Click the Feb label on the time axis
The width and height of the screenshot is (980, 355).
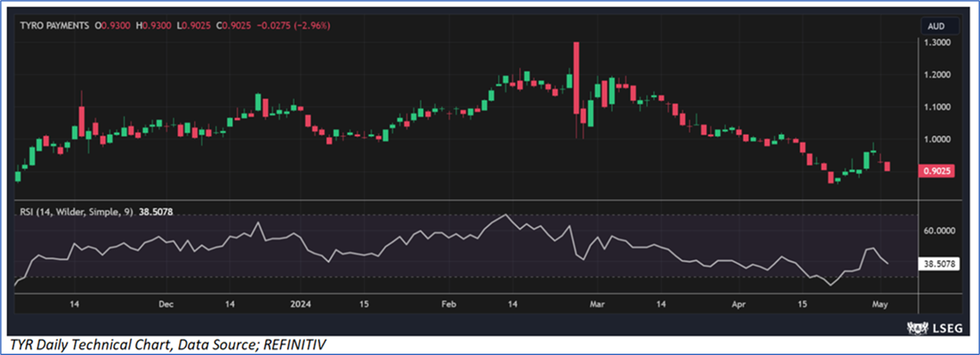coord(448,305)
